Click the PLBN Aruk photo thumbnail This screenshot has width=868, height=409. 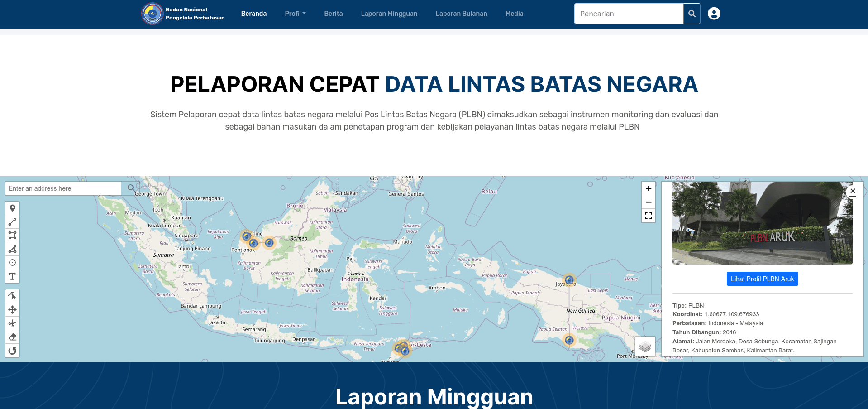[x=763, y=223]
